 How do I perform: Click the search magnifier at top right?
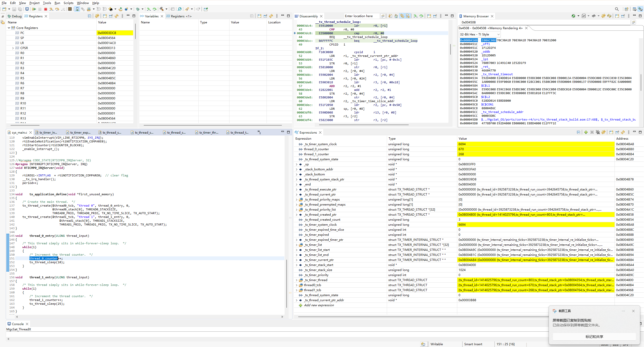click(x=617, y=9)
